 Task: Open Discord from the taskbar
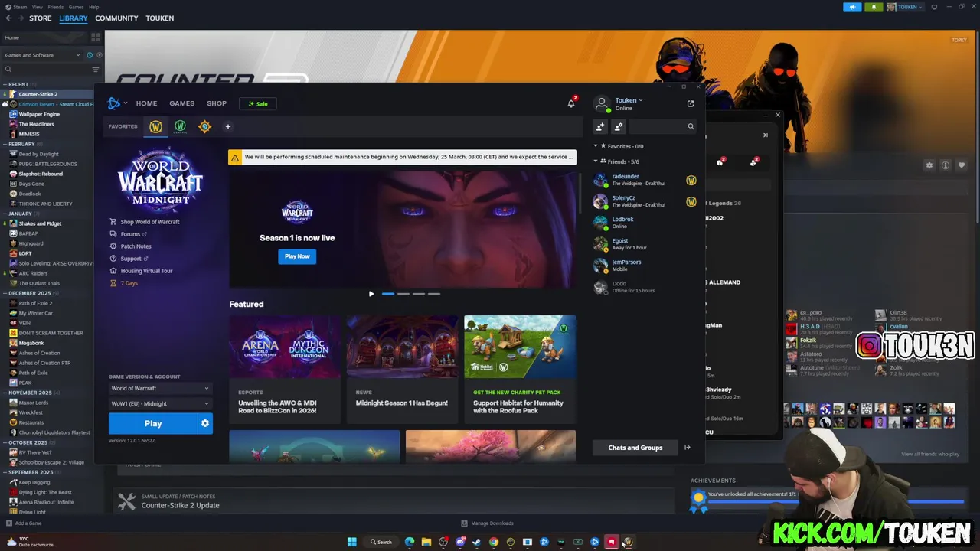(x=460, y=542)
